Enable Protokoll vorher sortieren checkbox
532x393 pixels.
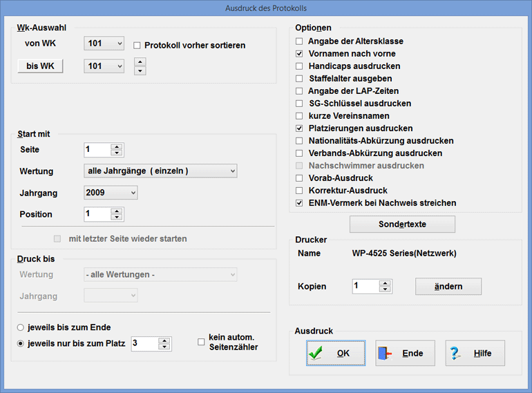point(137,46)
